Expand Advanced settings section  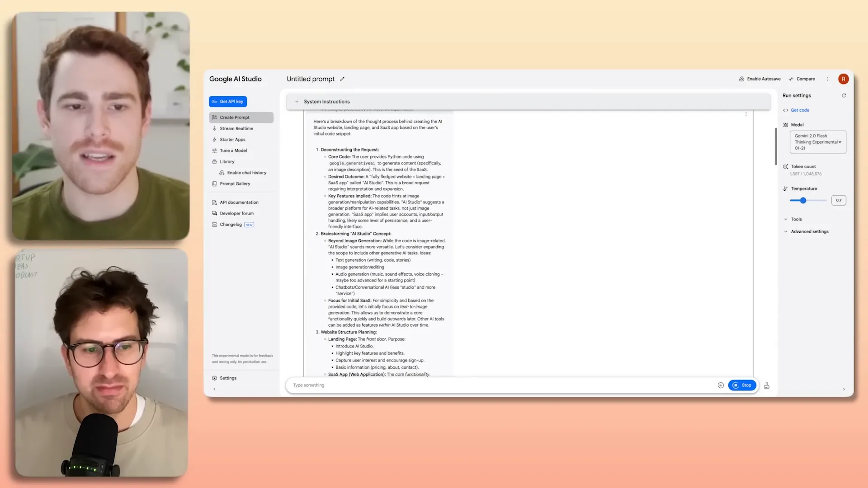coord(809,232)
